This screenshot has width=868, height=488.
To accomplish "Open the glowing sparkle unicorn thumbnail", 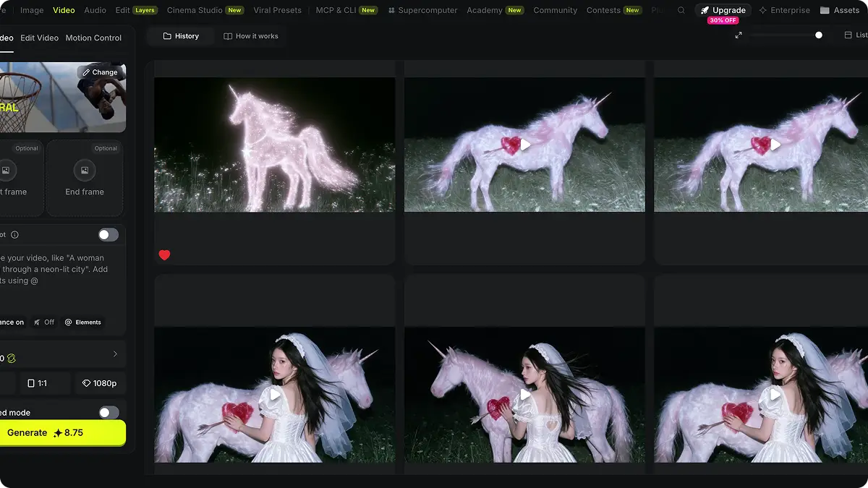I will point(275,145).
